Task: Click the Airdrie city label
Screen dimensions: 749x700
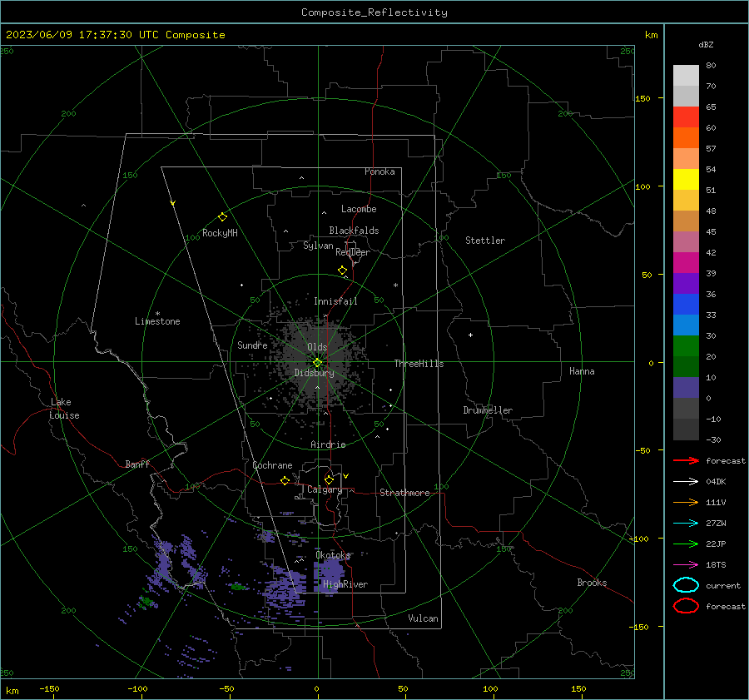Action: tap(328, 444)
